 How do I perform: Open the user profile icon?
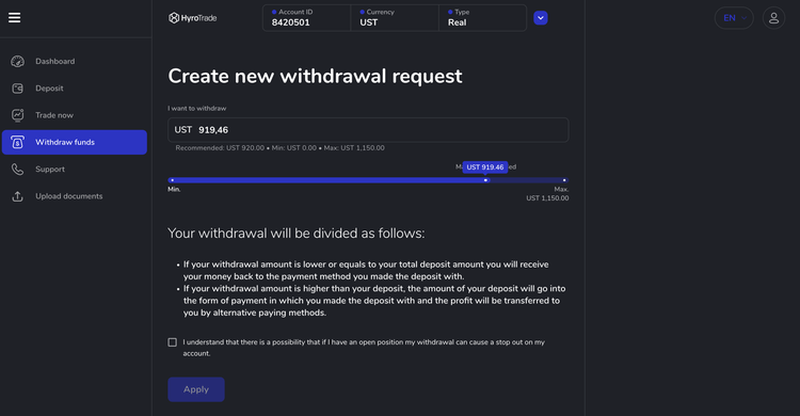(773, 18)
